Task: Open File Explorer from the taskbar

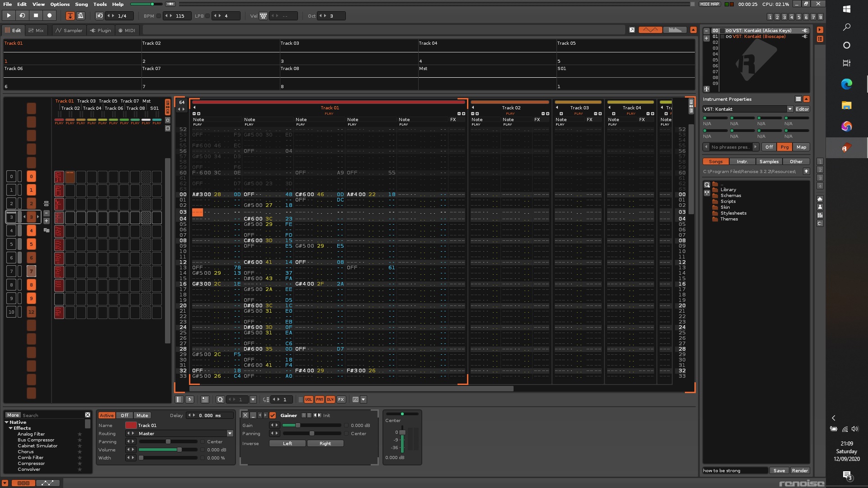Action: [x=847, y=105]
